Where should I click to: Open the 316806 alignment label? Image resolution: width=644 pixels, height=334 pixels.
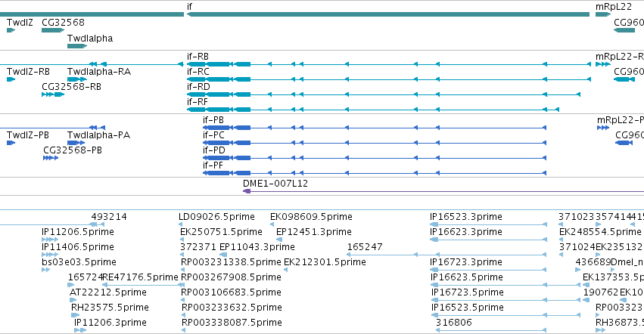(x=454, y=323)
